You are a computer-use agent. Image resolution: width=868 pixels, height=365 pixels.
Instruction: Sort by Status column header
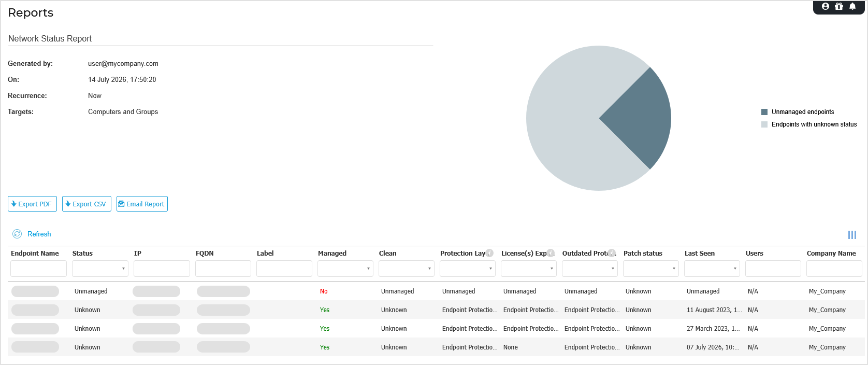(82, 254)
